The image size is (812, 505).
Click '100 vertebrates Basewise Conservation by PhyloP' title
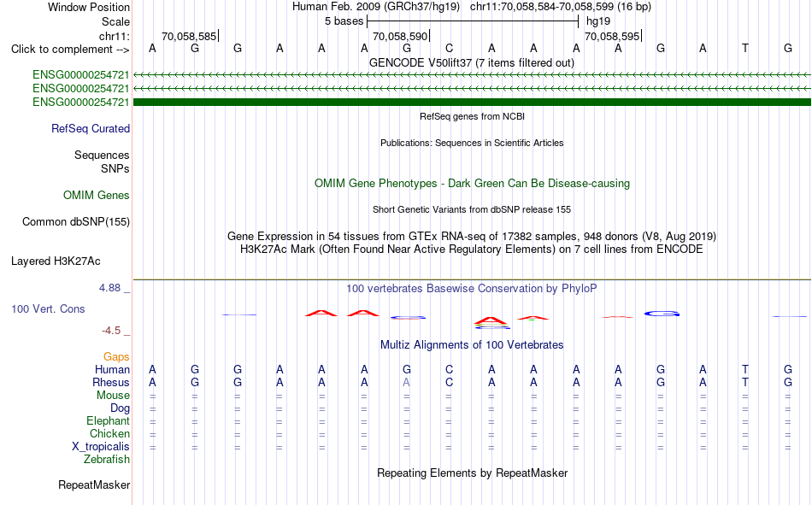point(472,289)
